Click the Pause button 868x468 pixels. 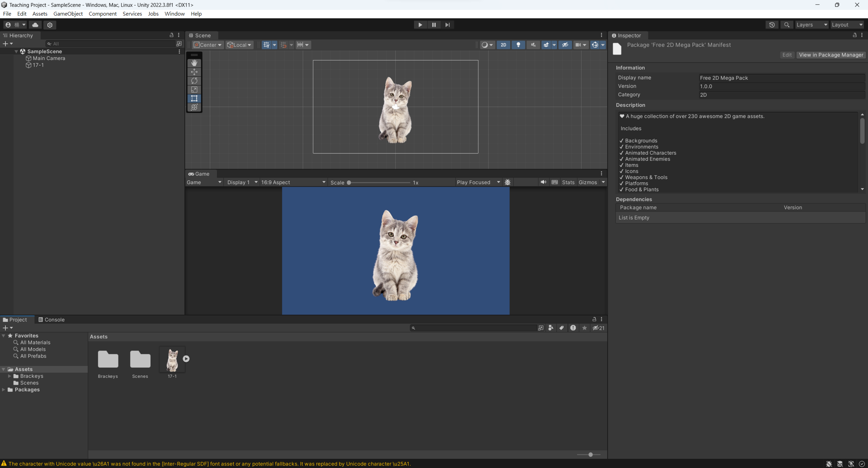[x=434, y=25]
